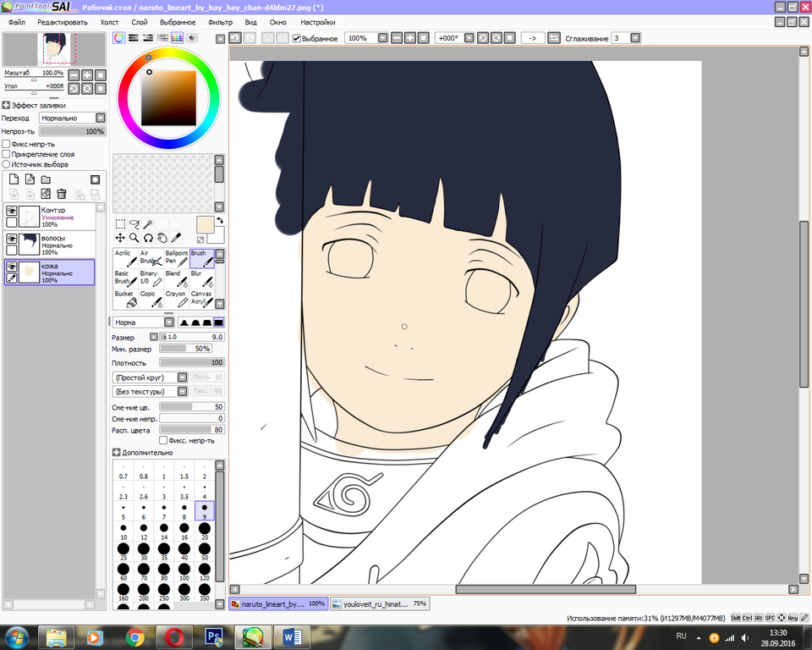Open the (Без текстуры) texture dropdown
The width and height of the screenshot is (812, 650).
coord(183,391)
